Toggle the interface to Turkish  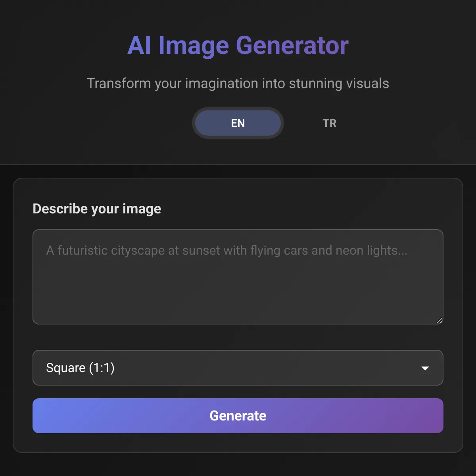329,123
